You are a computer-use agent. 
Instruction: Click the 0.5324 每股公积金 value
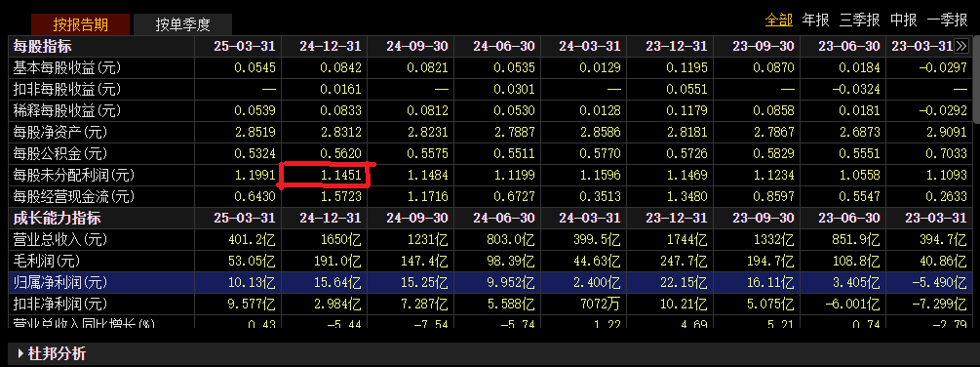point(255,154)
